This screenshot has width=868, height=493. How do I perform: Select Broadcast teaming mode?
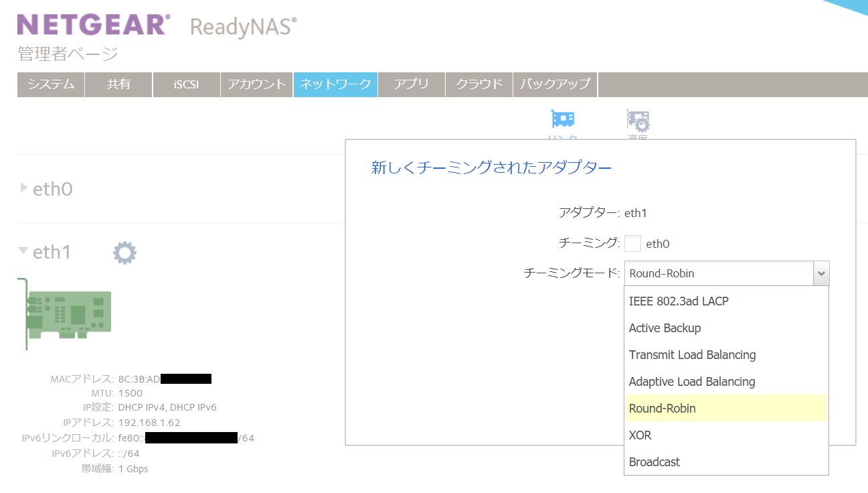coord(654,462)
